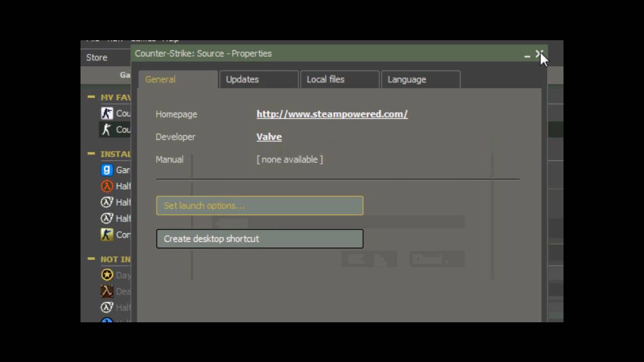Click the 'Developer' label
The image size is (644, 362).
[x=175, y=137]
